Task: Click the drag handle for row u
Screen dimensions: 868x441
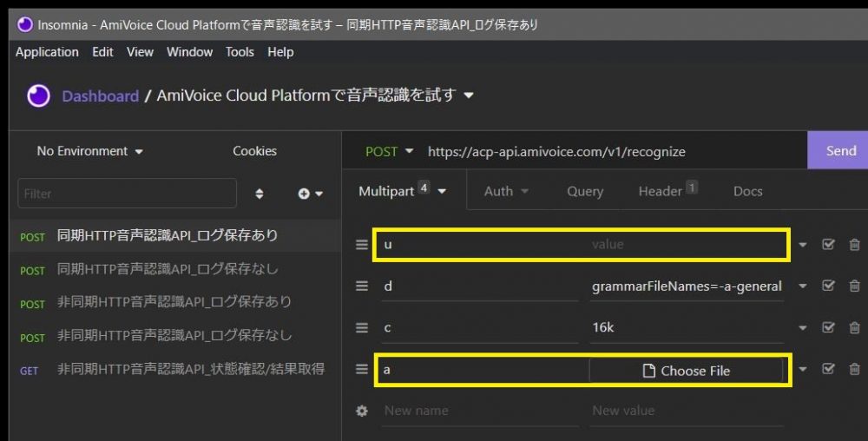Action: coord(361,245)
